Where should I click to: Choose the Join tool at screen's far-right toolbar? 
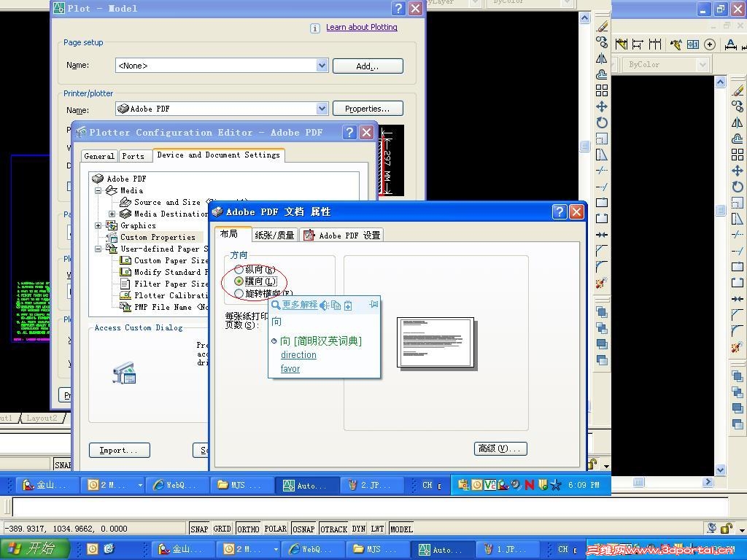click(738, 298)
